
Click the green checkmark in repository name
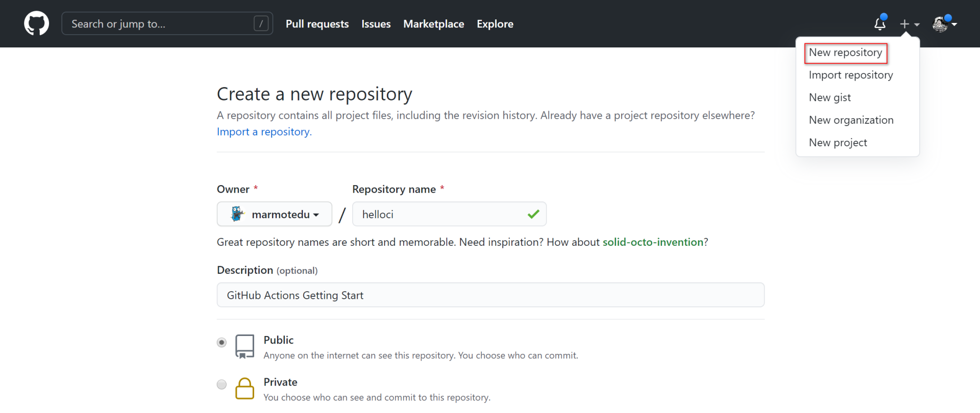point(533,214)
